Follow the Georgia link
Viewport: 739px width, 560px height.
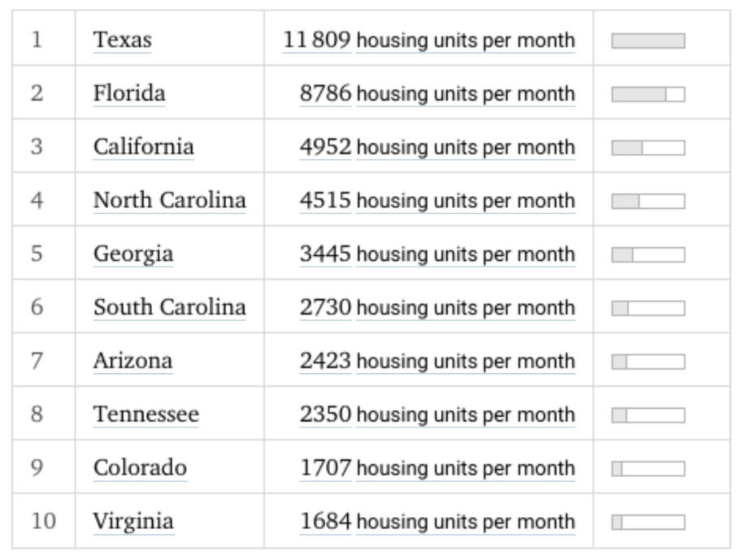point(133,254)
